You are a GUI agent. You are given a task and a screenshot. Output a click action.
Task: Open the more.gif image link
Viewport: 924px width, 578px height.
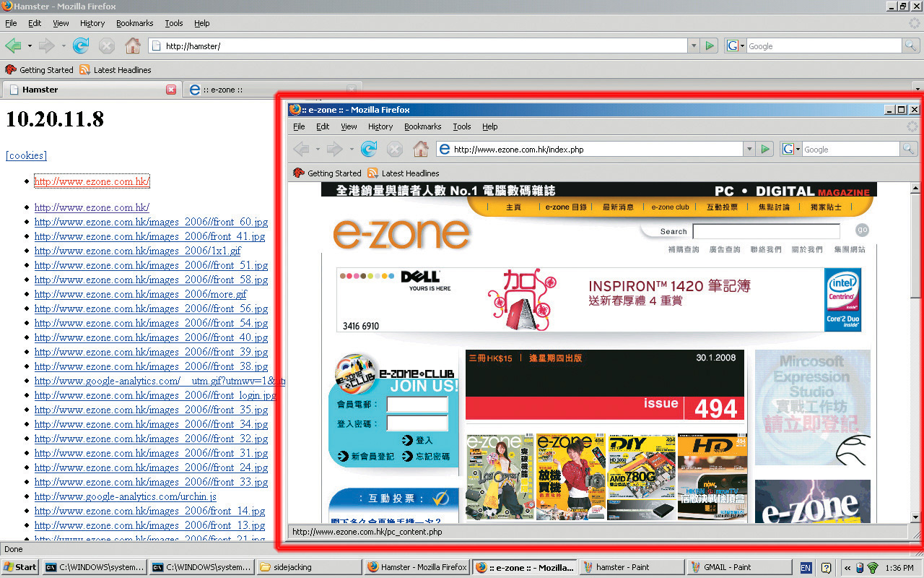(141, 294)
